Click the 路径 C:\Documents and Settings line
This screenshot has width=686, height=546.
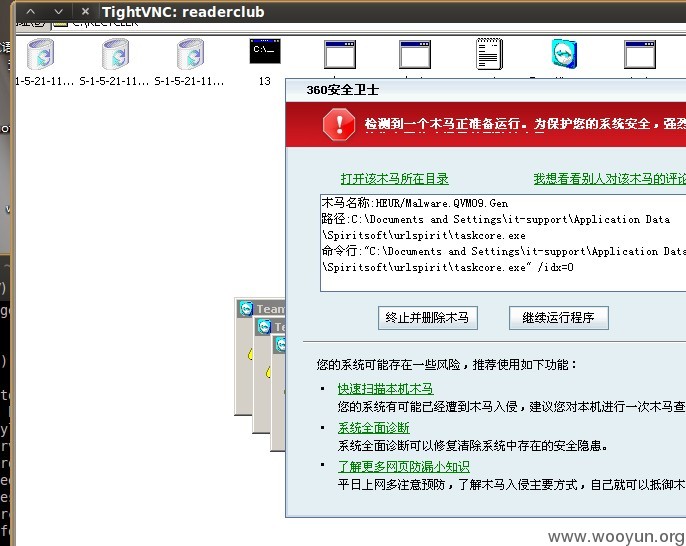coord(496,219)
